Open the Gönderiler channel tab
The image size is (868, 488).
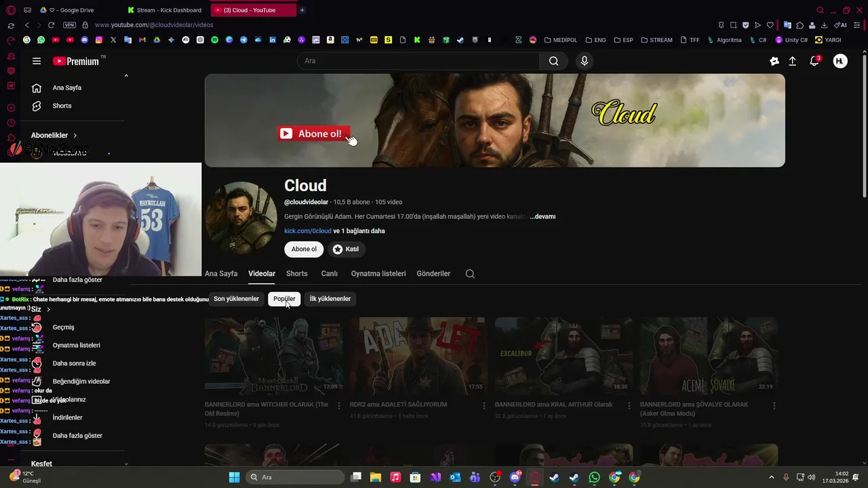coord(433,274)
